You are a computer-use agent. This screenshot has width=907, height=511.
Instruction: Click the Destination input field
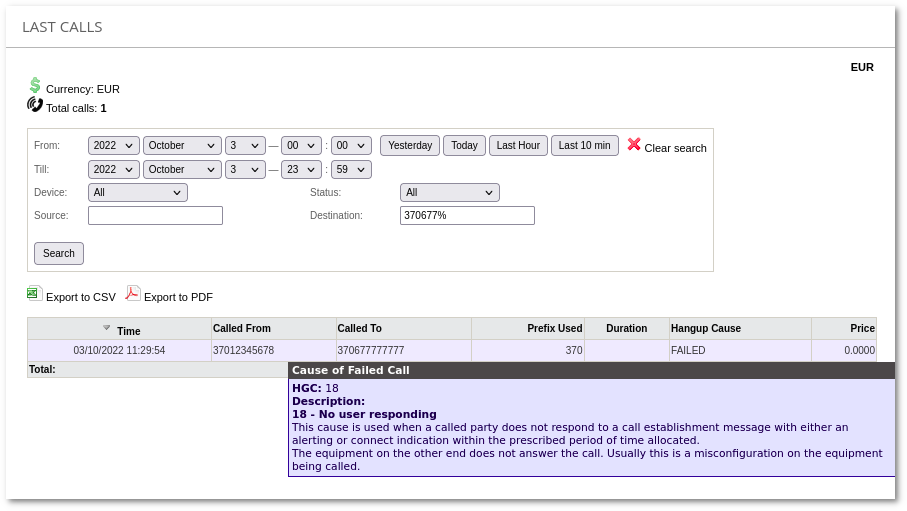click(467, 216)
